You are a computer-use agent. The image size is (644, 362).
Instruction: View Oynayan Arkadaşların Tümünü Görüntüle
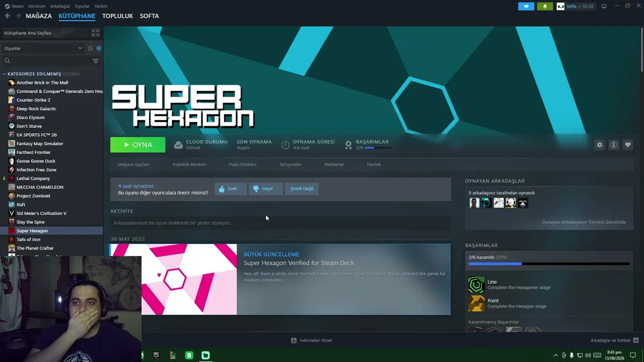(584, 222)
